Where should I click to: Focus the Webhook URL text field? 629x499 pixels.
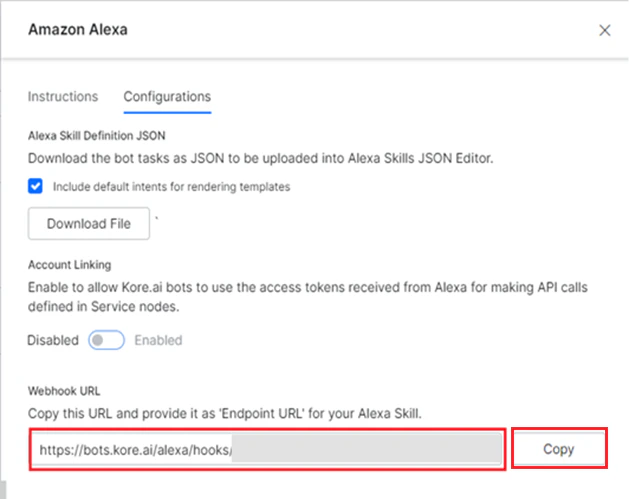(x=267, y=449)
